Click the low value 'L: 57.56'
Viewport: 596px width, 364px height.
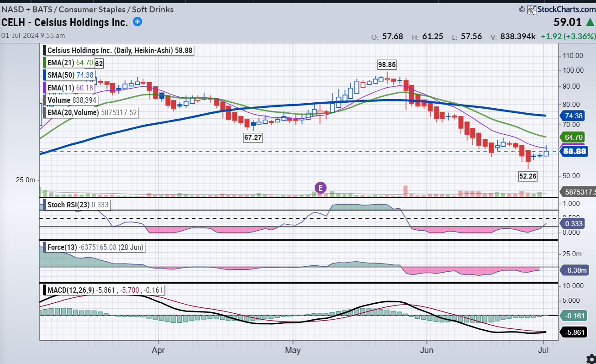pyautogui.click(x=466, y=37)
